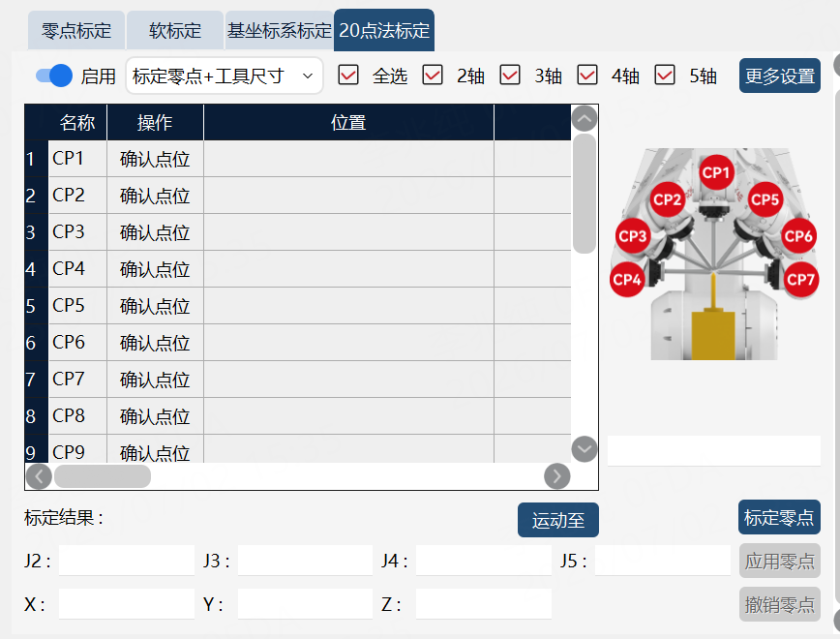Click horizontal scroll right arrow
This screenshot has width=840, height=639.
pos(557,476)
